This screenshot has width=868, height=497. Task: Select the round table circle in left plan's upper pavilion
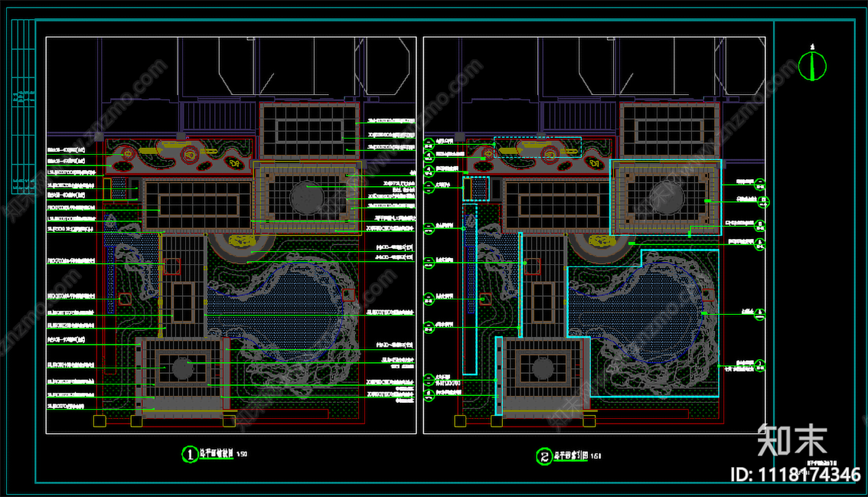pos(307,197)
